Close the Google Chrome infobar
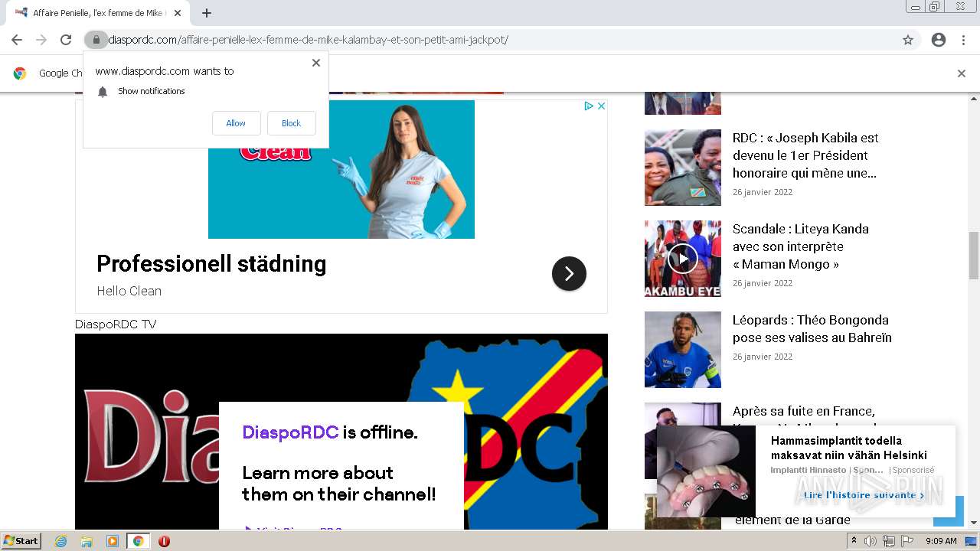The width and height of the screenshot is (980, 551). (x=961, y=73)
